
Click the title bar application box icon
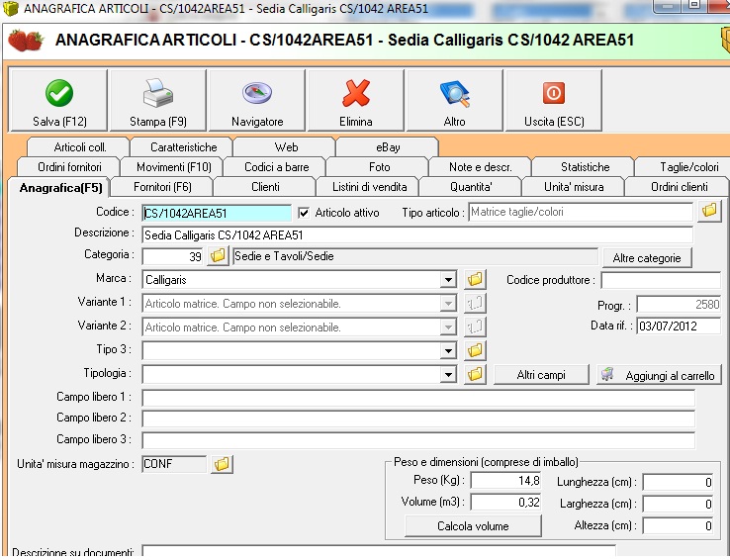10,8
